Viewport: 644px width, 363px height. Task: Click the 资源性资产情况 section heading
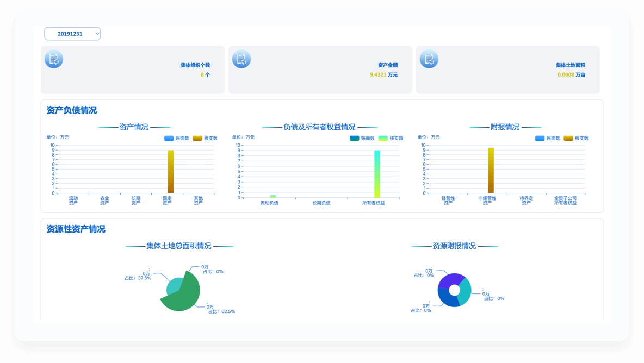[76, 229]
